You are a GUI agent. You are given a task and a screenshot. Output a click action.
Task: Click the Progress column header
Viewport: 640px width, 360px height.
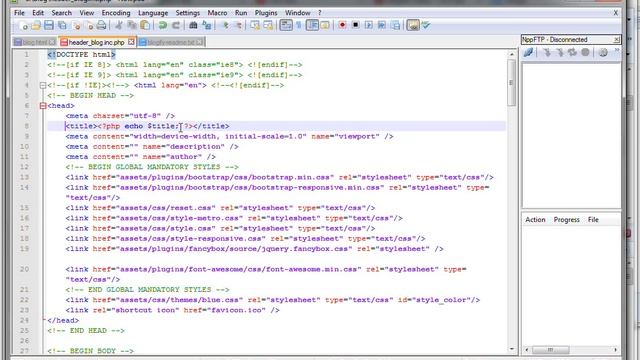[x=567, y=220]
